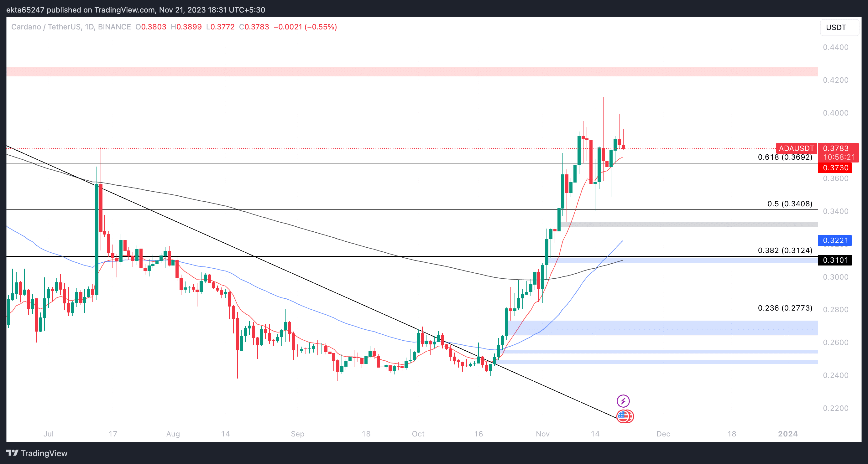This screenshot has width=868, height=464.
Task: Click the low value L0.3772
Action: [x=220, y=27]
